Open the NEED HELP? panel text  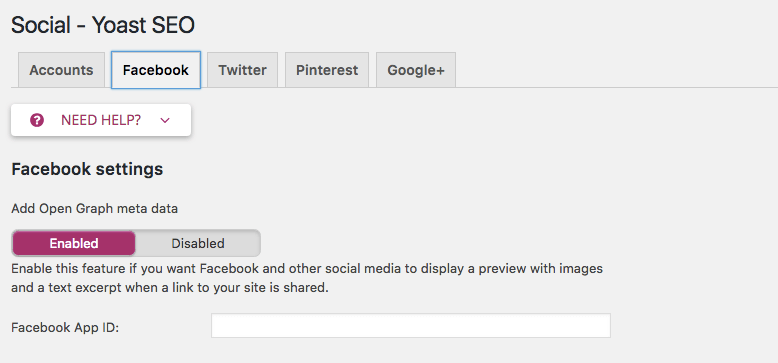[x=101, y=120]
